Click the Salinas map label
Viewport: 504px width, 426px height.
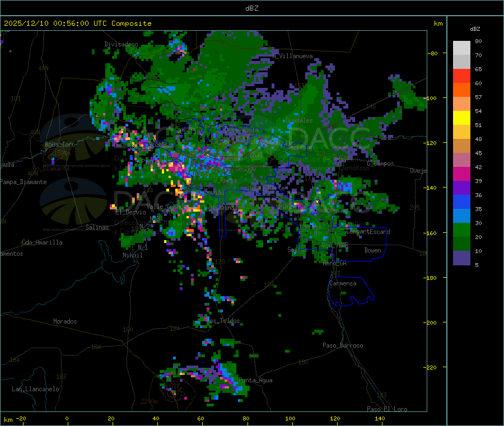click(x=97, y=227)
